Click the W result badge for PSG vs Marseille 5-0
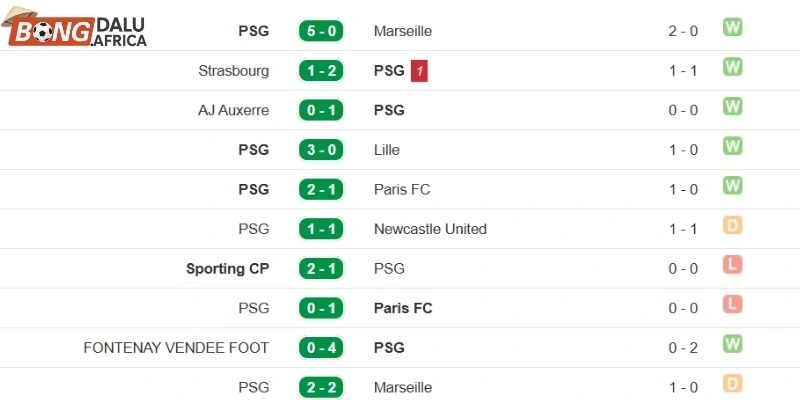The height and width of the screenshot is (400, 800). pyautogui.click(x=733, y=28)
